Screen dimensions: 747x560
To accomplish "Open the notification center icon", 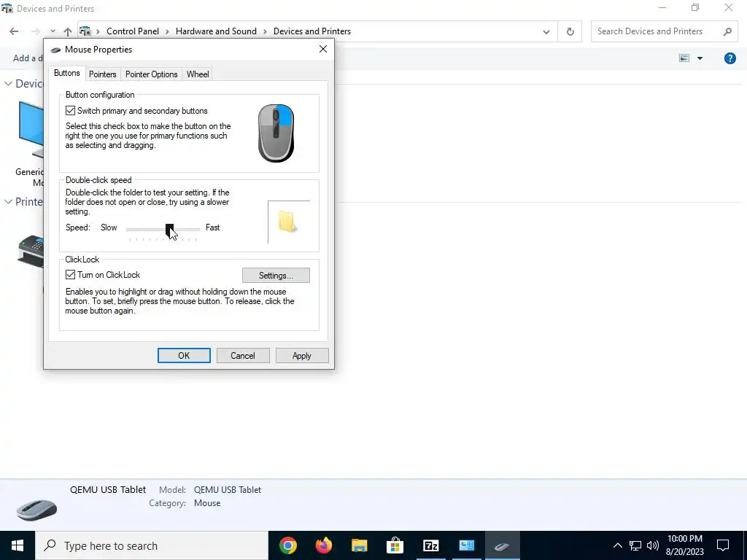I will 723,545.
